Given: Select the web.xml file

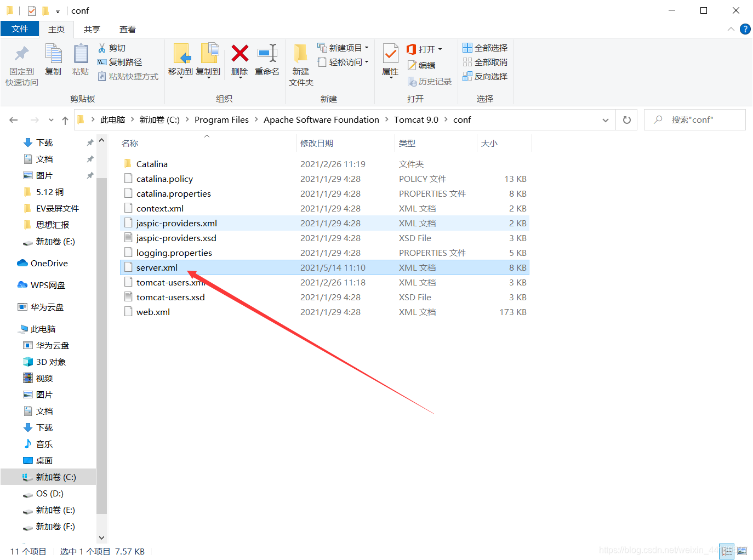Looking at the screenshot, I should (324, 312).
